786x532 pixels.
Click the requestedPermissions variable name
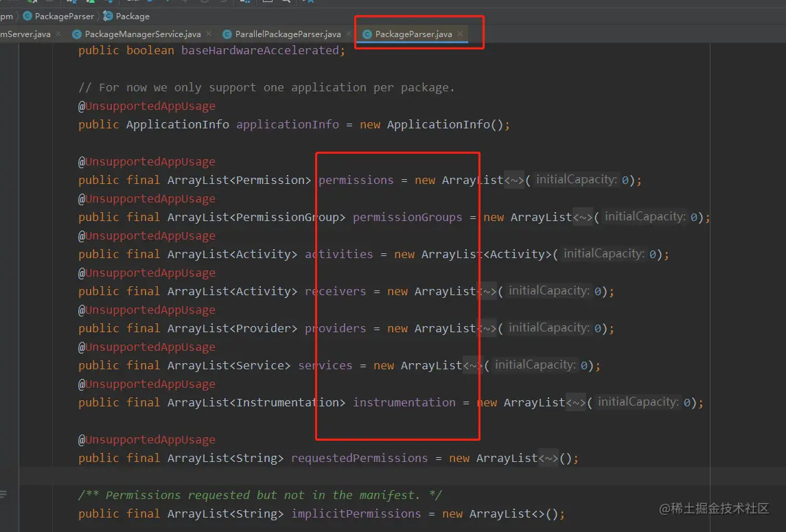tap(360, 459)
